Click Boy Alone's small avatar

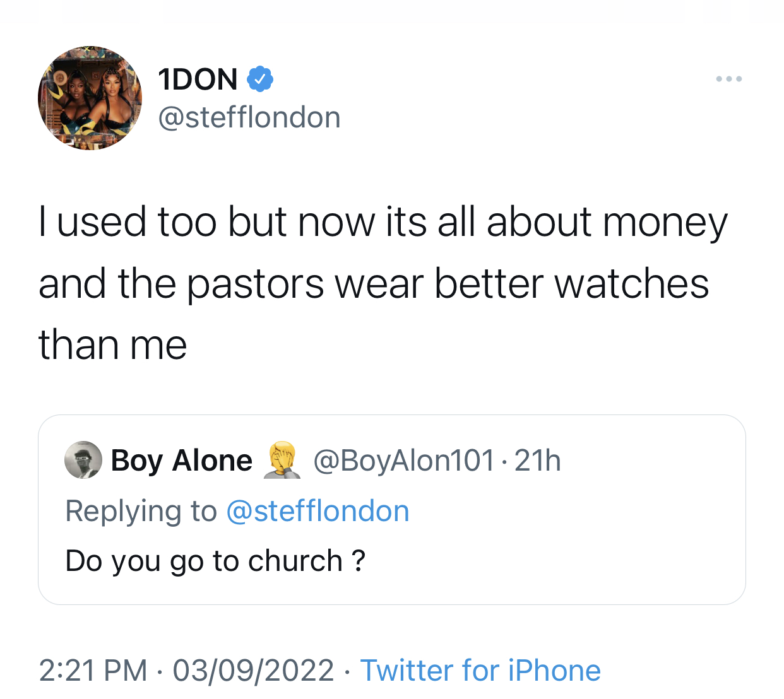pos(83,460)
